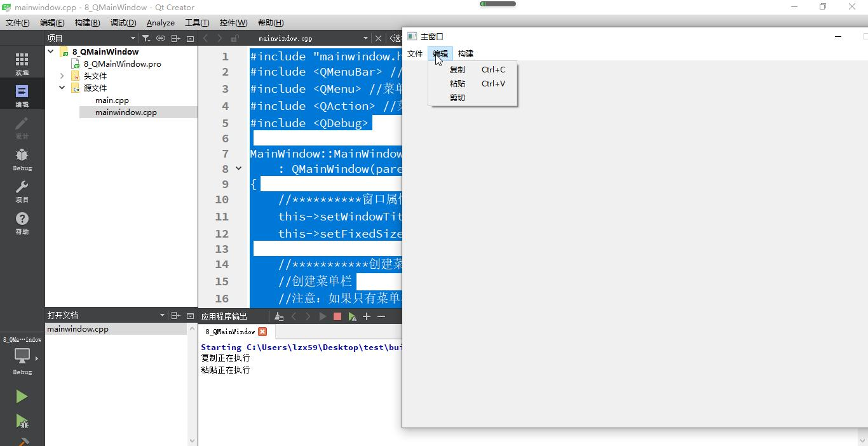
Task: Open the 构建 menu in the 主窗口 window
Action: click(x=465, y=53)
